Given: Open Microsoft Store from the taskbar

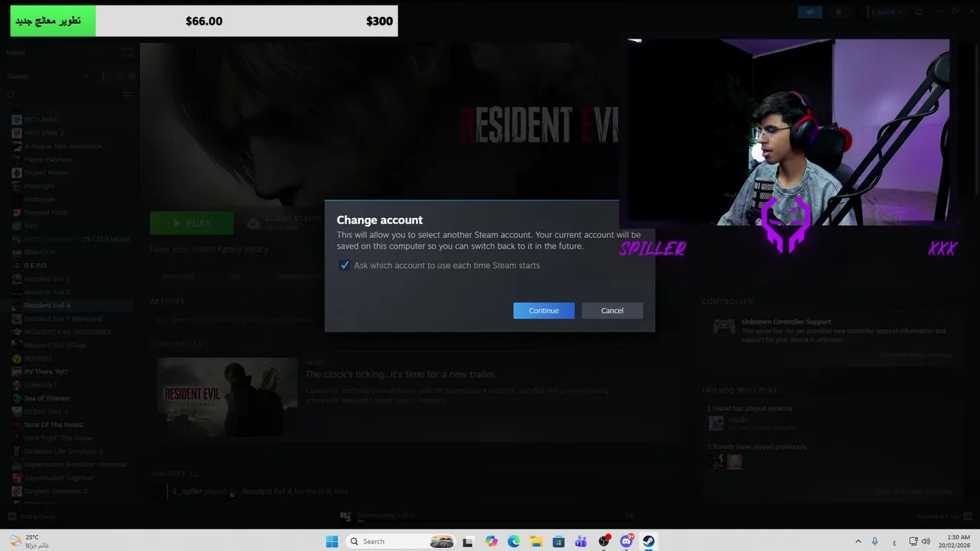Looking at the screenshot, I should coord(559,541).
